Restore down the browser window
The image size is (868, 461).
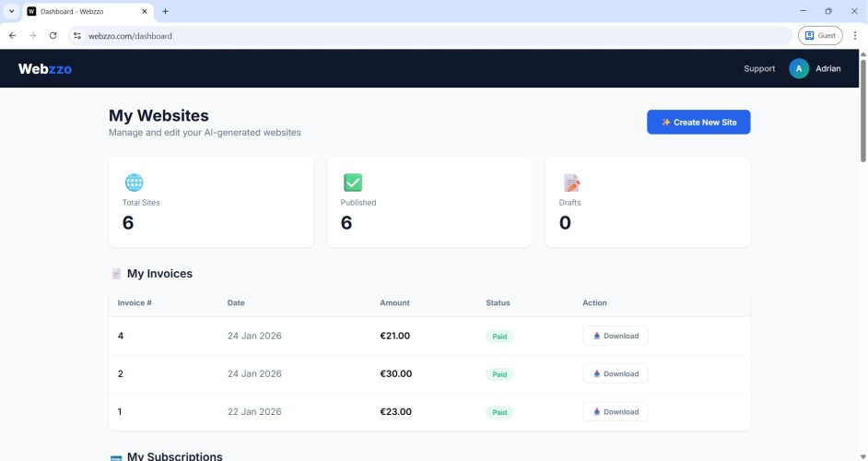(x=828, y=11)
